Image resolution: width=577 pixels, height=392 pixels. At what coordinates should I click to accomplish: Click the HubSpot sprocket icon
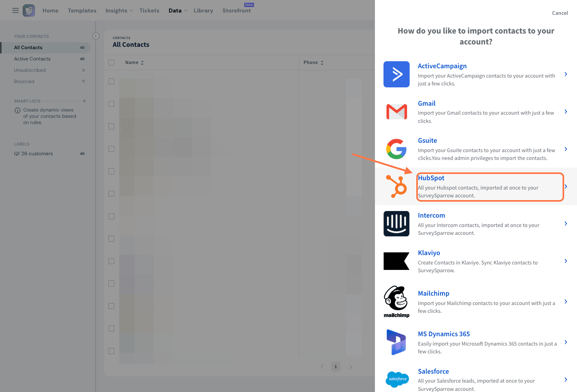point(396,186)
